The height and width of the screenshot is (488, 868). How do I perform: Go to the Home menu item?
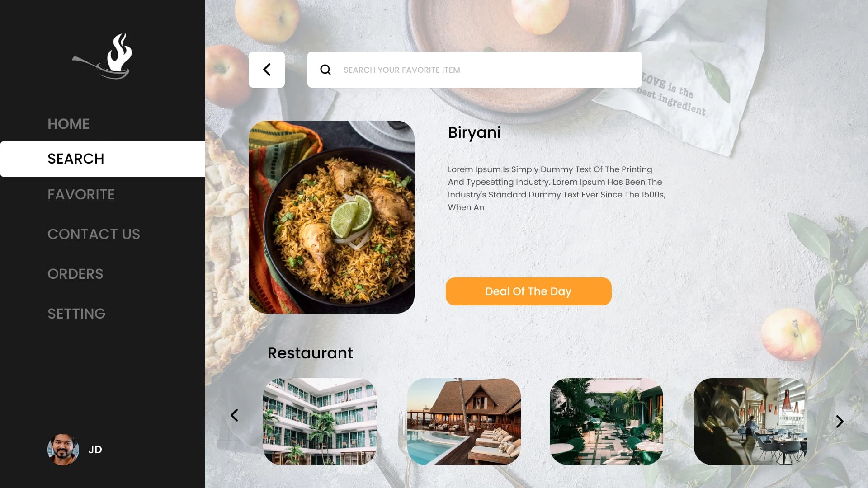point(69,124)
